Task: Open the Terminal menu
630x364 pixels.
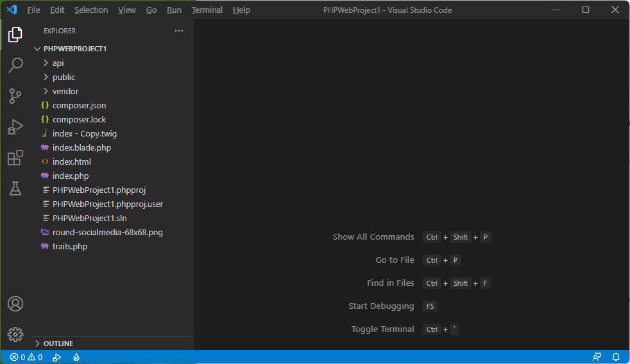Action: click(x=207, y=10)
